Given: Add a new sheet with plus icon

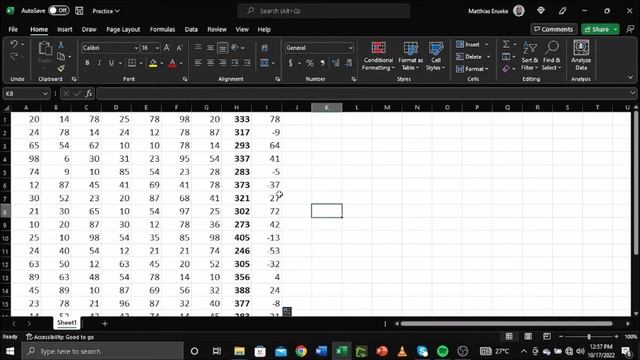Looking at the screenshot, I should [104, 324].
